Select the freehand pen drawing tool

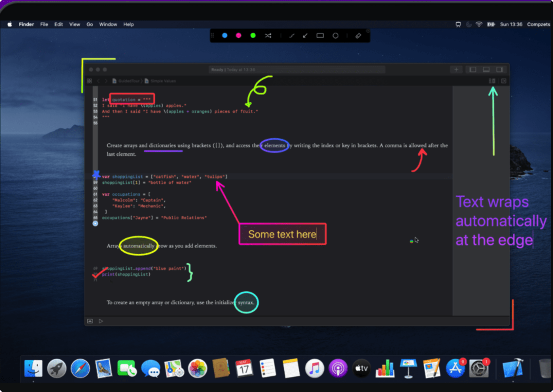click(292, 35)
